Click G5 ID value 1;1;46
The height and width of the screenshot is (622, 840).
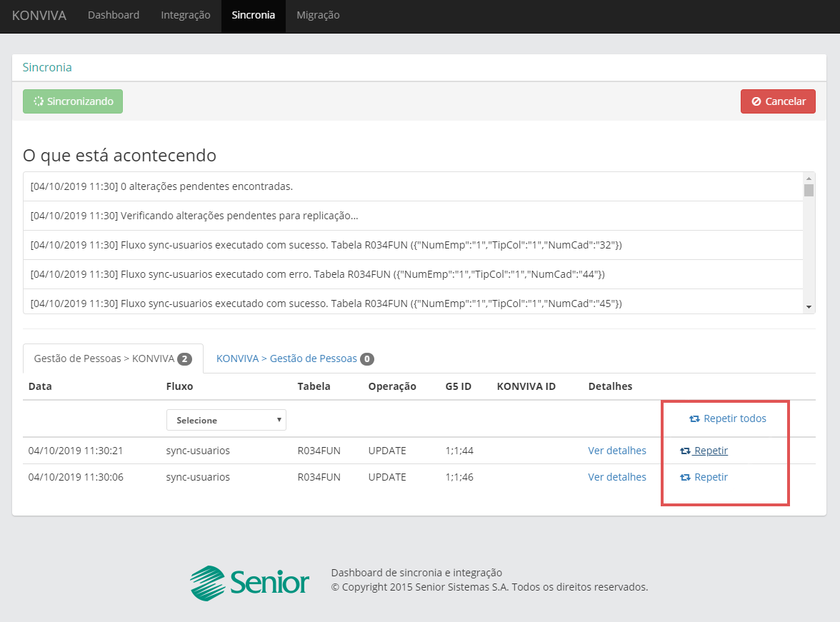(x=459, y=477)
